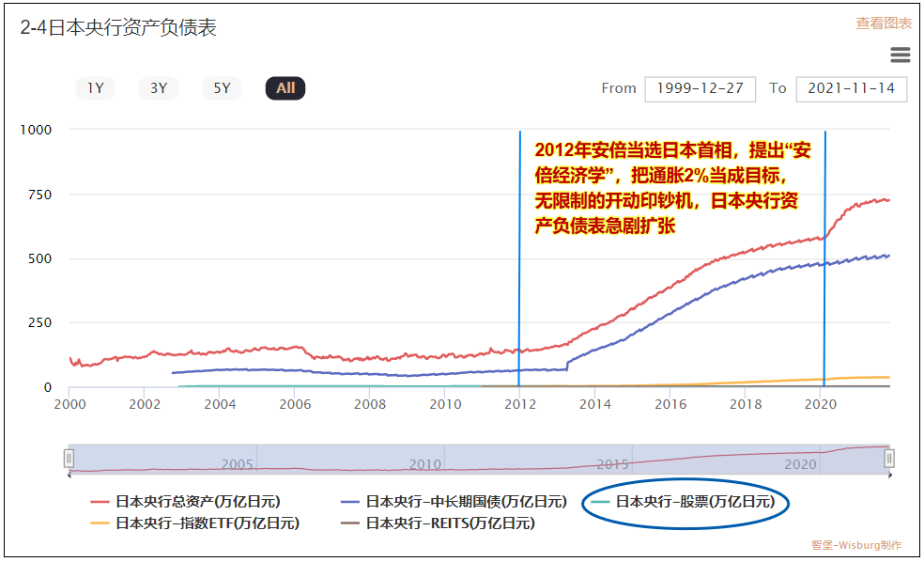Select the 1Y time range
The width and height of the screenshot is (924, 562).
click(95, 88)
